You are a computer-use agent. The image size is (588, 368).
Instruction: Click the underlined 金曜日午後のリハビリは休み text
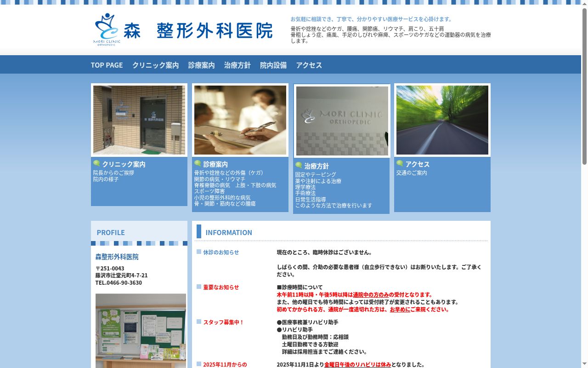pos(357,365)
